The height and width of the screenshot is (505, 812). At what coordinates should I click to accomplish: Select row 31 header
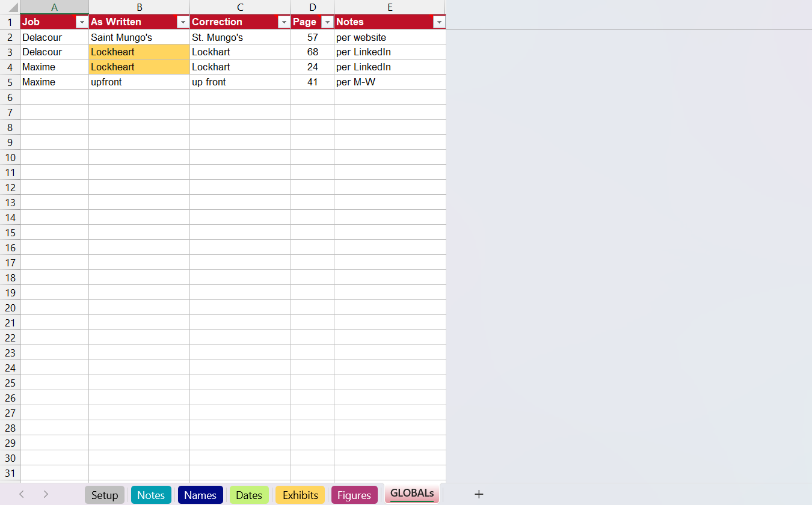point(10,473)
